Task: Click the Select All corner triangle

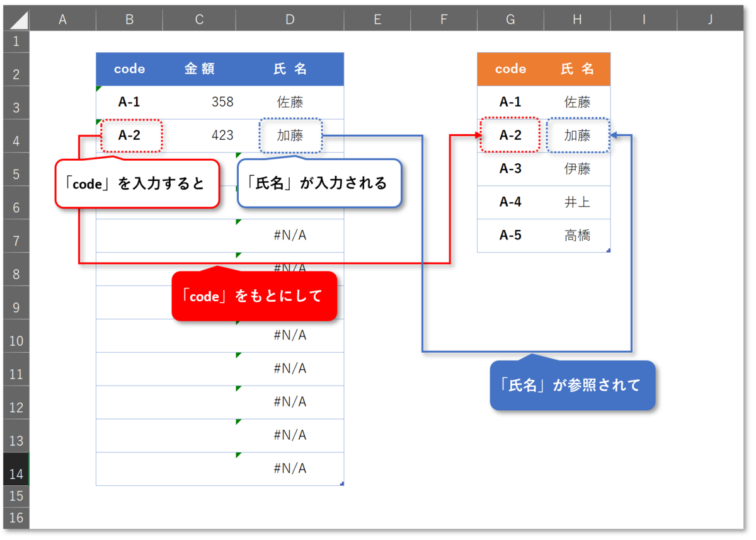Action: (16, 20)
